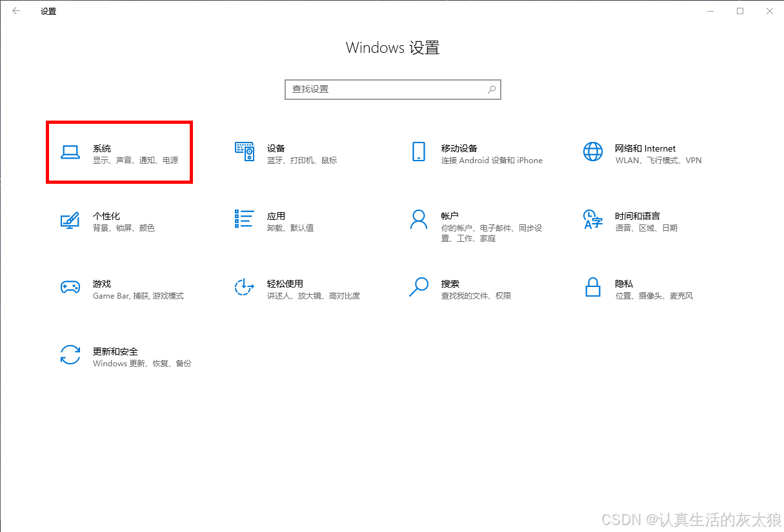Click the 设置 window title text
Image resolution: width=784 pixels, height=532 pixels.
[48, 12]
